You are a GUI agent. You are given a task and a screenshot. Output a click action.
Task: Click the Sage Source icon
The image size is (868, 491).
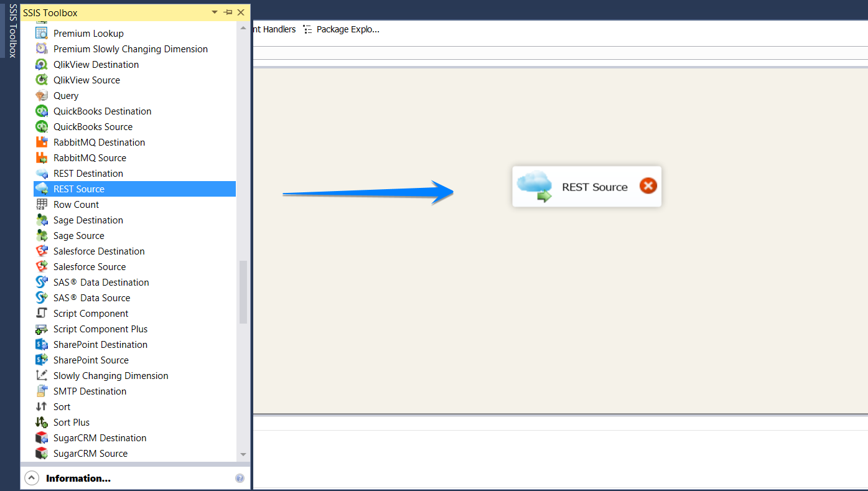(x=42, y=236)
